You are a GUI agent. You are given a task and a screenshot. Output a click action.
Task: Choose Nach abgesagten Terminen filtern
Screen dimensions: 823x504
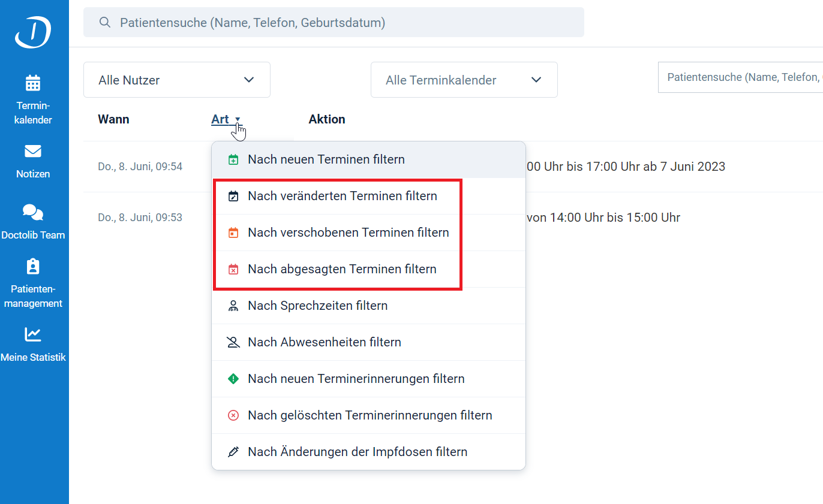(x=342, y=269)
